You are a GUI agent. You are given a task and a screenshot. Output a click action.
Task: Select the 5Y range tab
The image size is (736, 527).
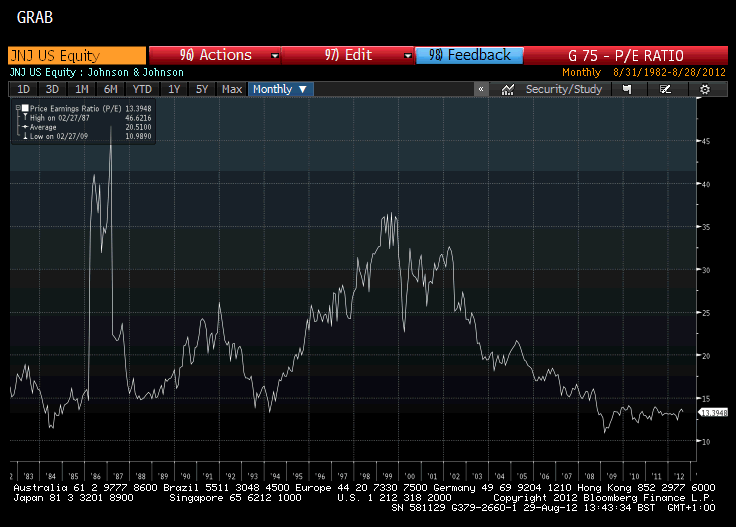tap(202, 89)
